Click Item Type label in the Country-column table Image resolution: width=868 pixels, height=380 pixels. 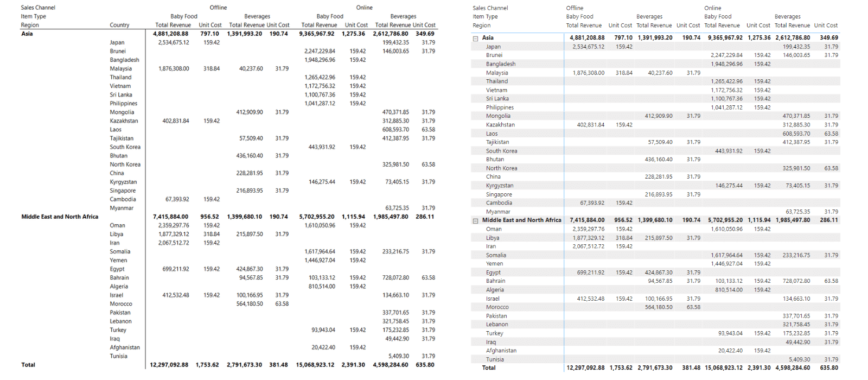tap(34, 16)
